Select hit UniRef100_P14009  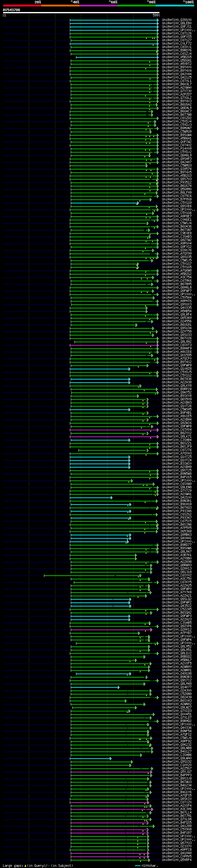click(x=177, y=149)
